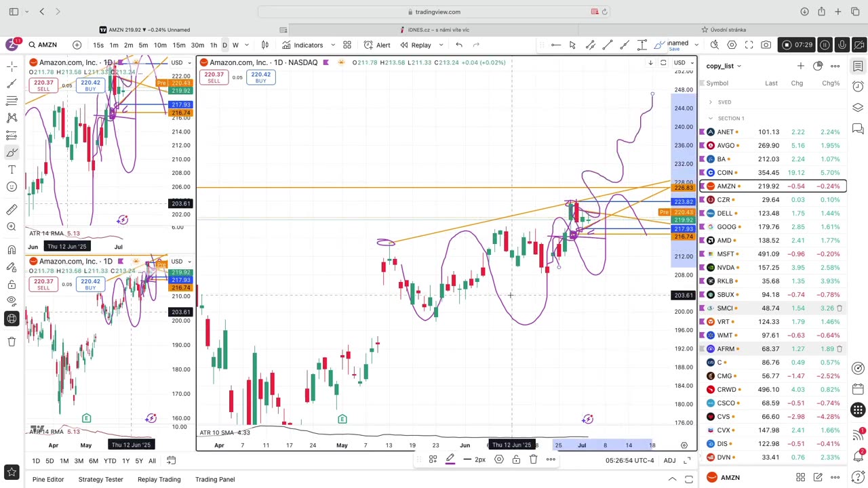This screenshot has height=488, width=868.
Task: Remove drawings with the left trash icon
Action: click(x=12, y=342)
